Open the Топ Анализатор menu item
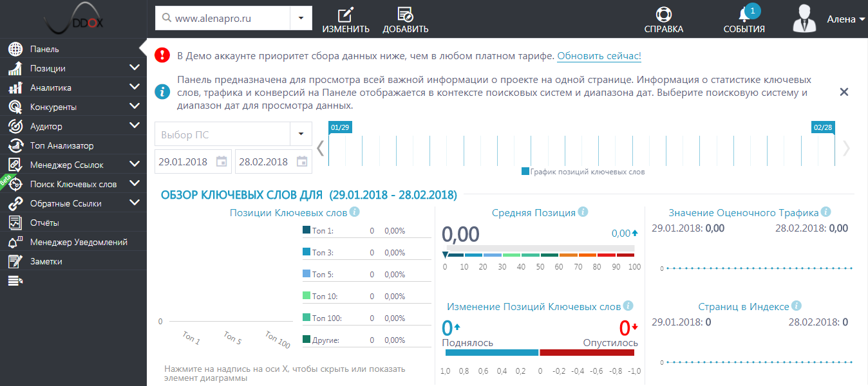 [x=61, y=145]
